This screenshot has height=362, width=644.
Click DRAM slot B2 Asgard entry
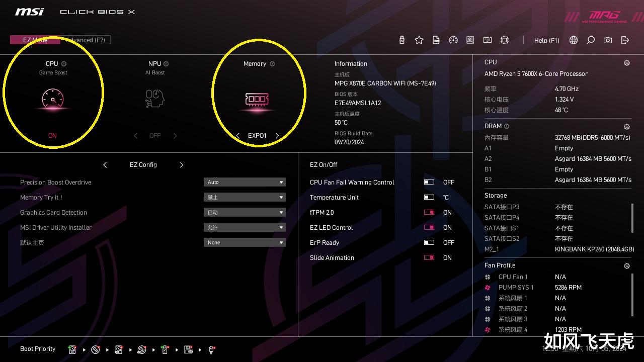(x=557, y=180)
